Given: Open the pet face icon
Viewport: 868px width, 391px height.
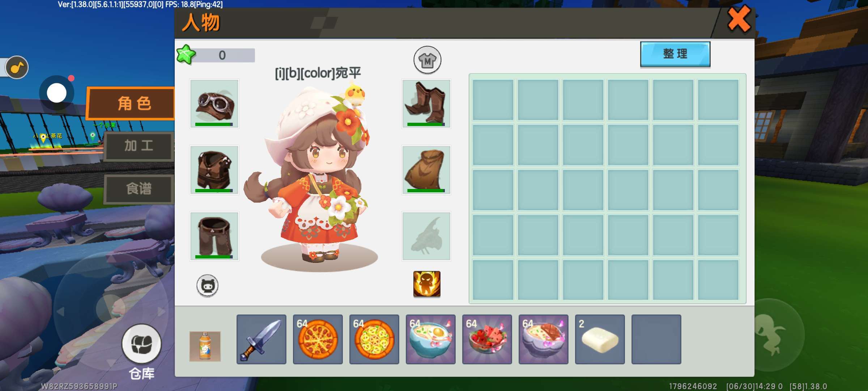Looking at the screenshot, I should tap(207, 286).
